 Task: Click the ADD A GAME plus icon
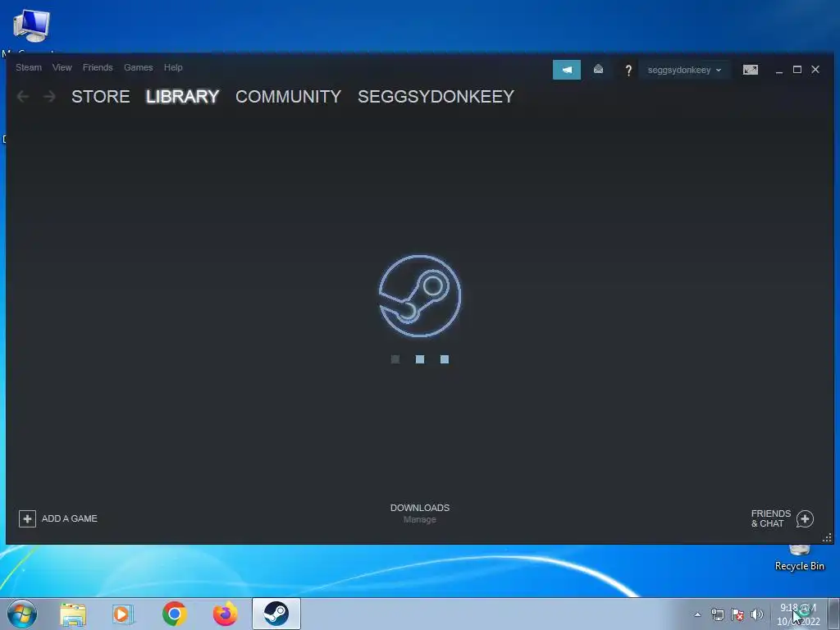click(x=27, y=518)
